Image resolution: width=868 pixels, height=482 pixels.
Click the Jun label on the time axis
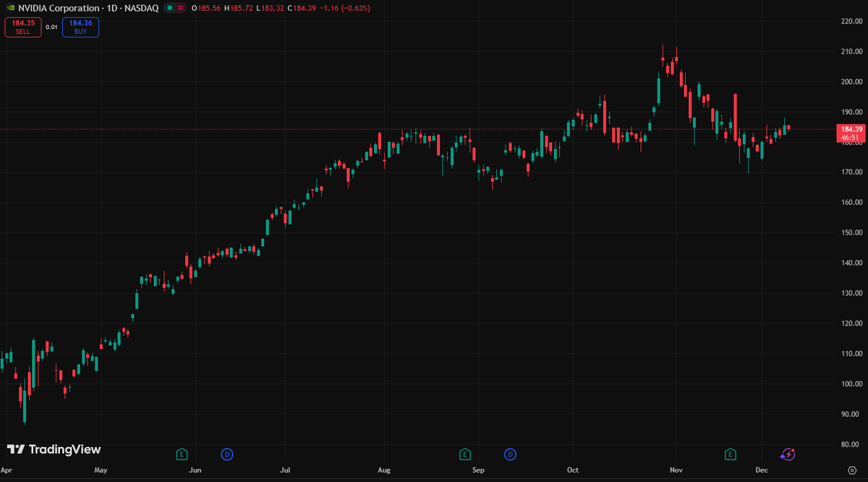click(195, 470)
